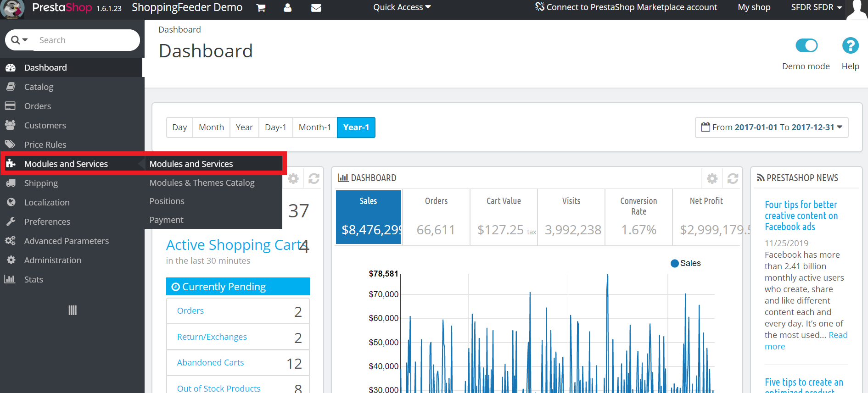Click the Orders credit card icon in sidebar

[x=10, y=106]
